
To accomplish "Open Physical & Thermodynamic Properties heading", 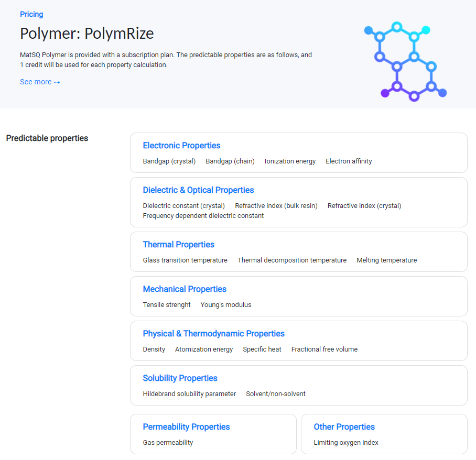I will click(213, 334).
